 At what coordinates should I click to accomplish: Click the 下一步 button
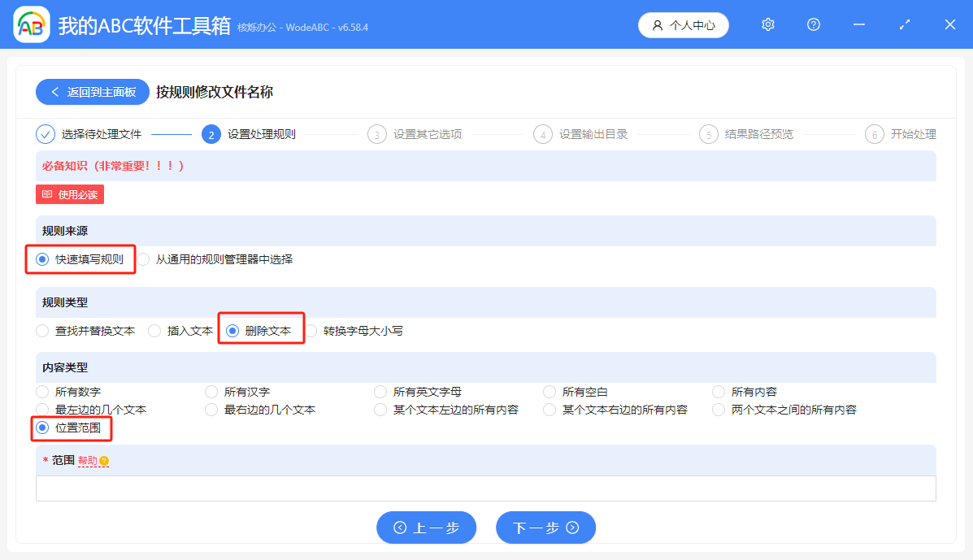pyautogui.click(x=545, y=527)
